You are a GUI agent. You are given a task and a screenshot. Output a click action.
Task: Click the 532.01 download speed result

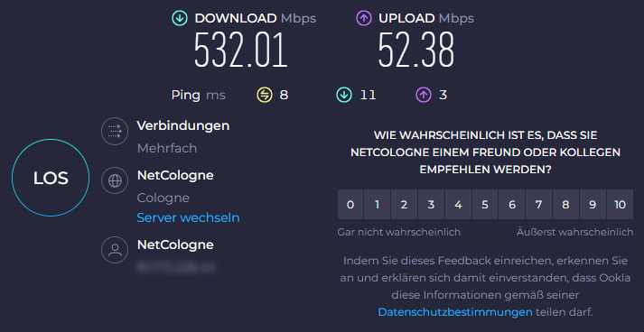[240, 50]
